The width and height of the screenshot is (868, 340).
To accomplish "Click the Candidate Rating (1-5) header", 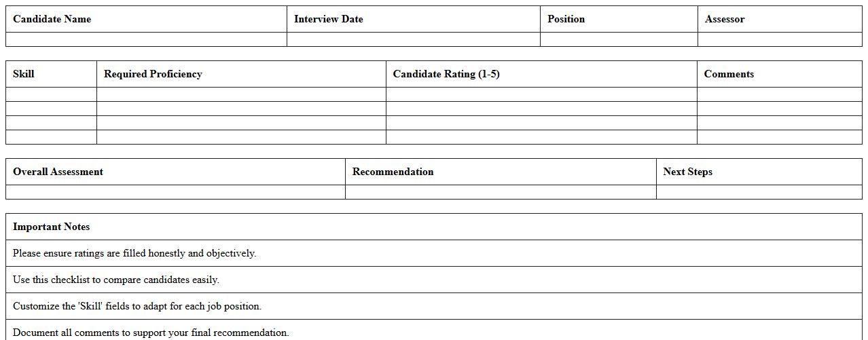I will coord(446,74).
